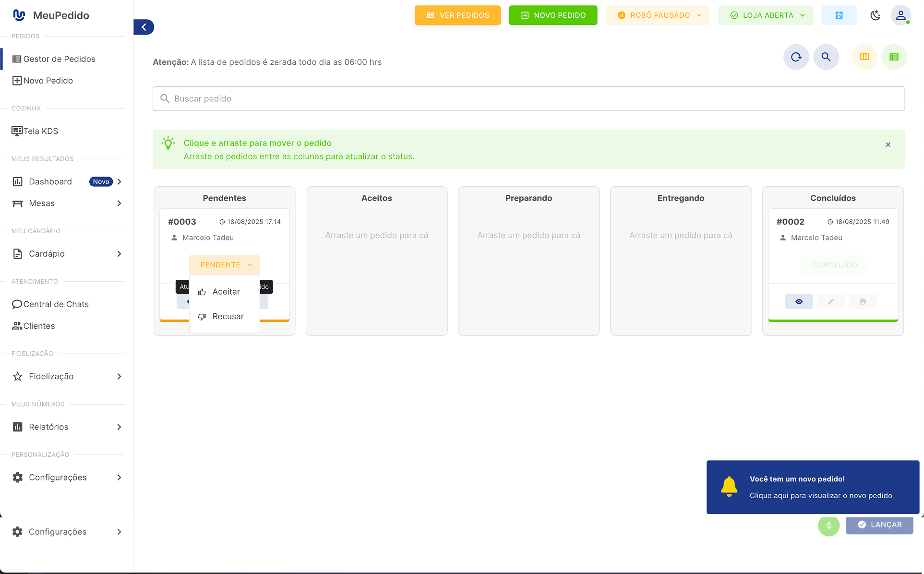Viewport: 924px width, 574px height.
Task: Choose Aceitar from the status menu
Action: (226, 291)
